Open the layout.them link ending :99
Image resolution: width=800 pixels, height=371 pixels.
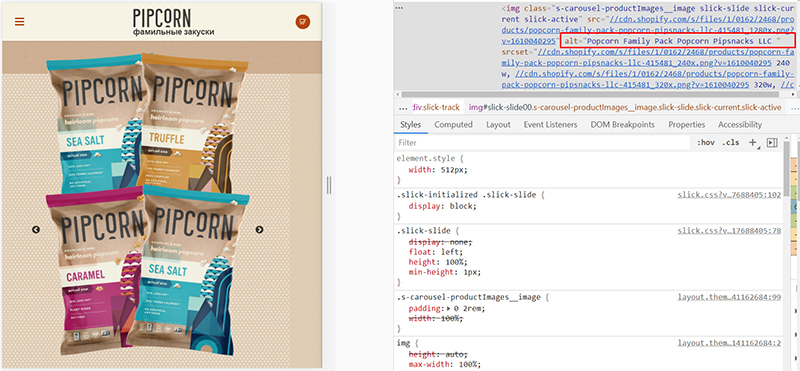pos(729,297)
